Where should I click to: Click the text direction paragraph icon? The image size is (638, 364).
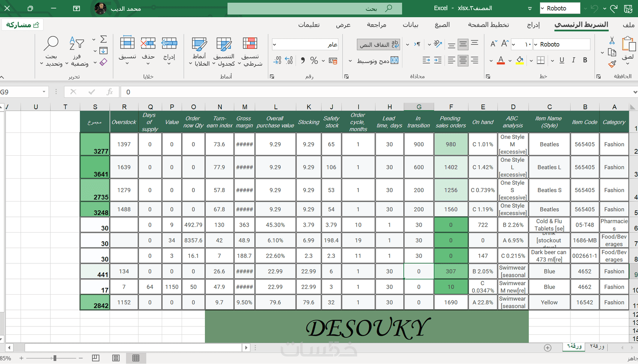coord(417,44)
